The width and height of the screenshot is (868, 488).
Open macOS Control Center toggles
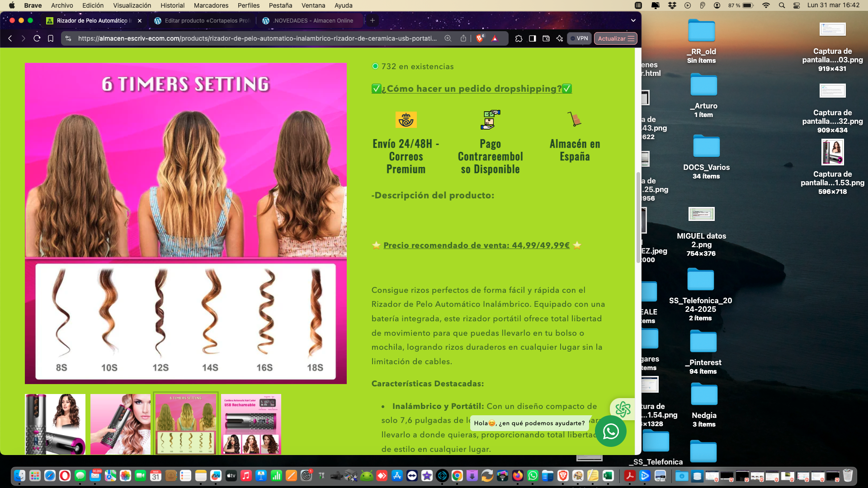[x=797, y=5]
